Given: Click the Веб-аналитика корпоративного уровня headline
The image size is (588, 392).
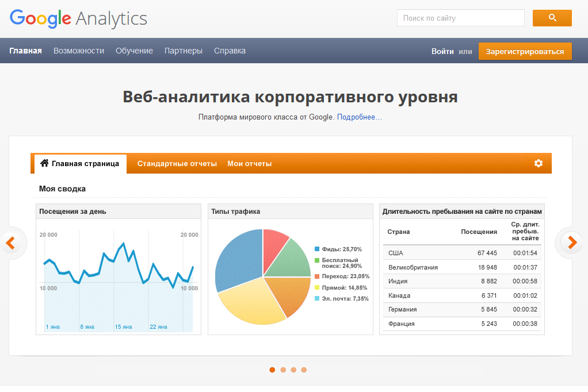Looking at the screenshot, I should (x=290, y=97).
